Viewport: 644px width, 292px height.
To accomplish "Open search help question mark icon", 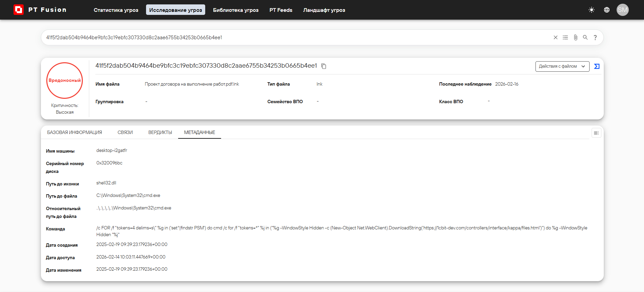I will pyautogui.click(x=595, y=38).
